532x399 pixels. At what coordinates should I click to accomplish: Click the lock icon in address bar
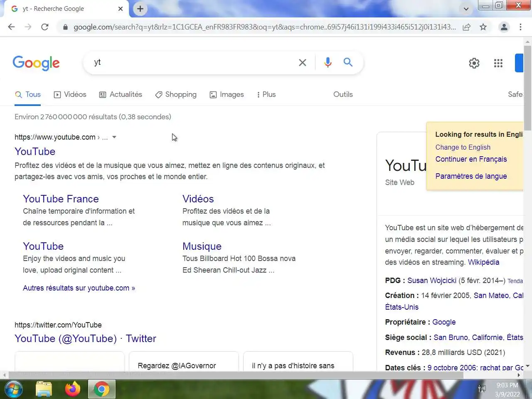[x=65, y=27]
